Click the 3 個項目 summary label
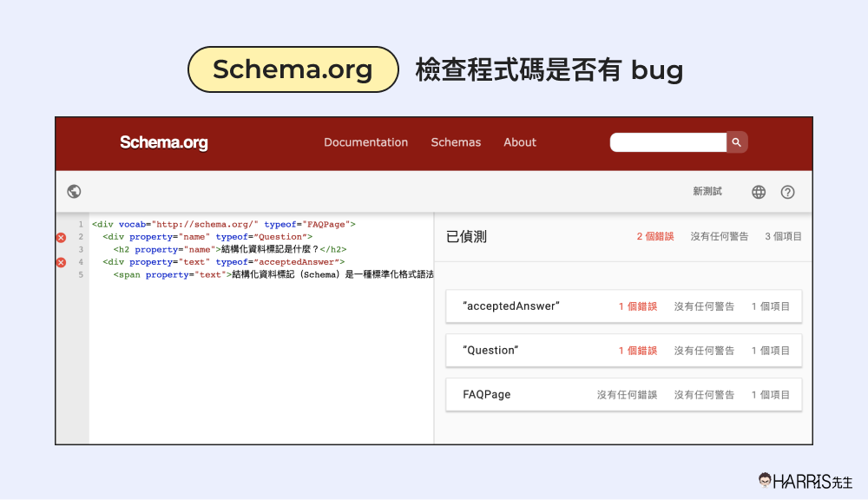 tap(783, 236)
